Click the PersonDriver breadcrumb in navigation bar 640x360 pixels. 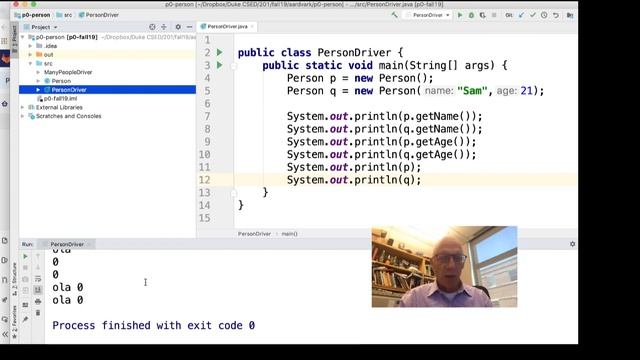click(98, 15)
